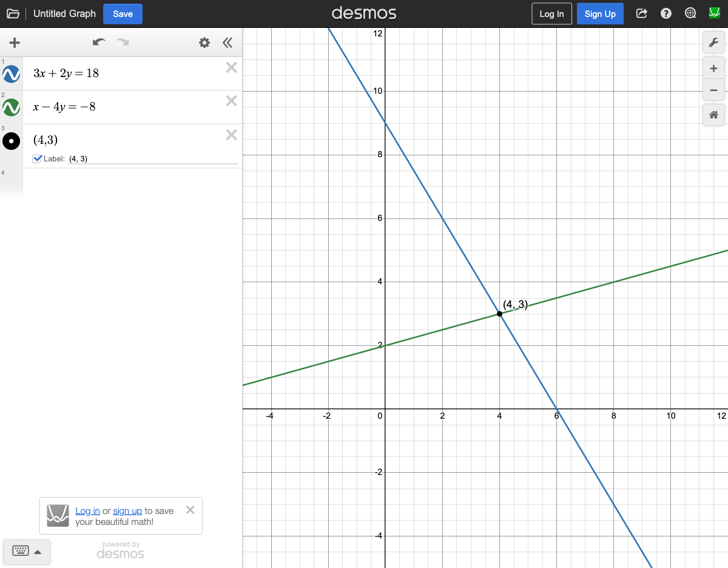Collapse the expression list with double chevron
This screenshot has height=568, width=728.
point(227,42)
